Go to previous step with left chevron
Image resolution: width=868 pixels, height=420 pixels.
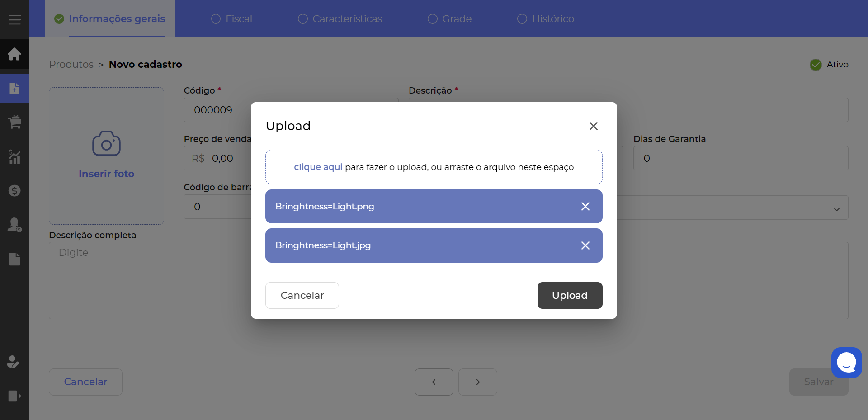434,382
